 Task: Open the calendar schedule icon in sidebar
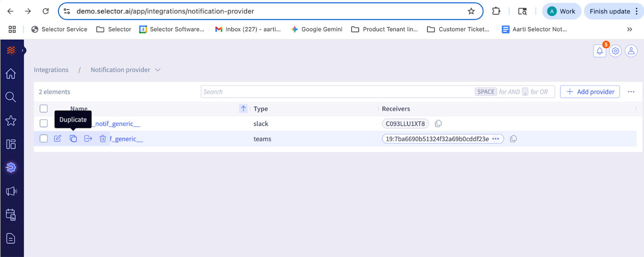[x=11, y=215]
